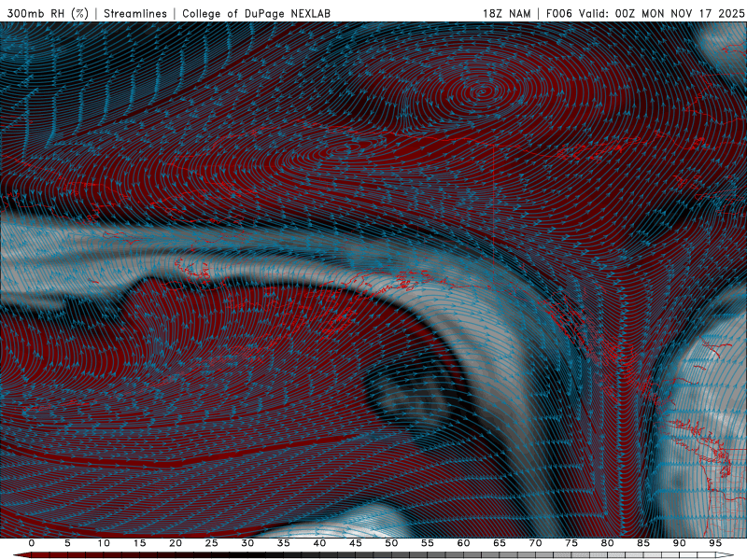Select the "35" value on the color scale
The width and height of the screenshot is (747, 560).
[x=284, y=543]
